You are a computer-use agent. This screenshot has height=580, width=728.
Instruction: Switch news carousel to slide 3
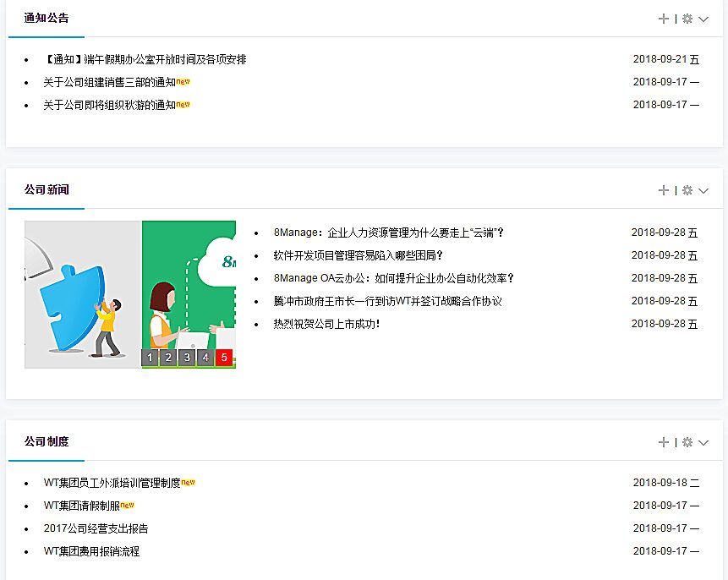[x=187, y=358]
